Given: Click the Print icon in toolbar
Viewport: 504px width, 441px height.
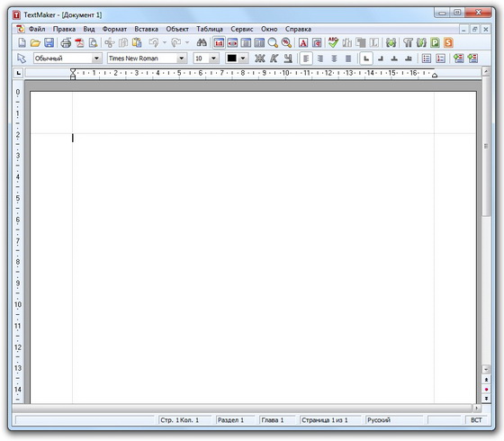Looking at the screenshot, I should 66,42.
